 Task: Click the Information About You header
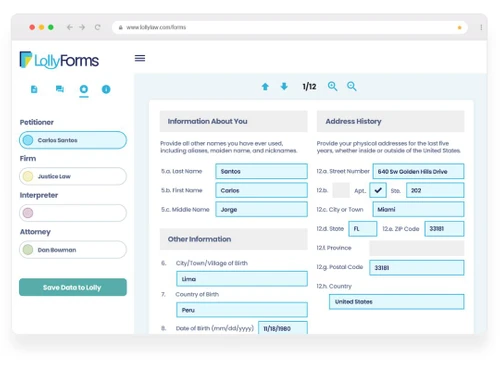point(234,121)
